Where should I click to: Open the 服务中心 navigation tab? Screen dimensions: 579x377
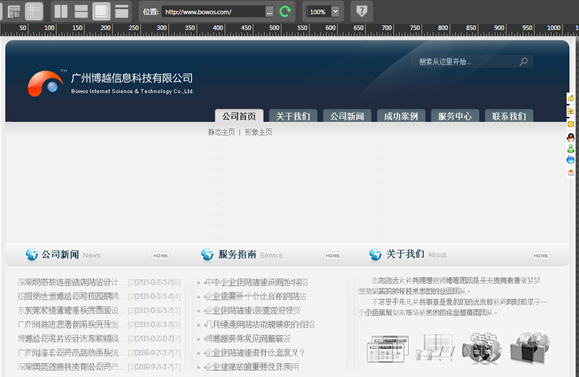click(455, 116)
